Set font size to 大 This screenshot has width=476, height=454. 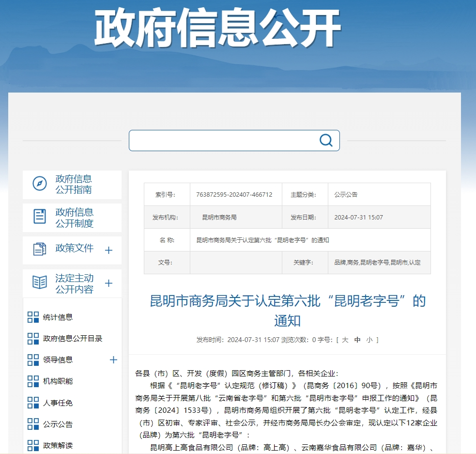(x=345, y=340)
